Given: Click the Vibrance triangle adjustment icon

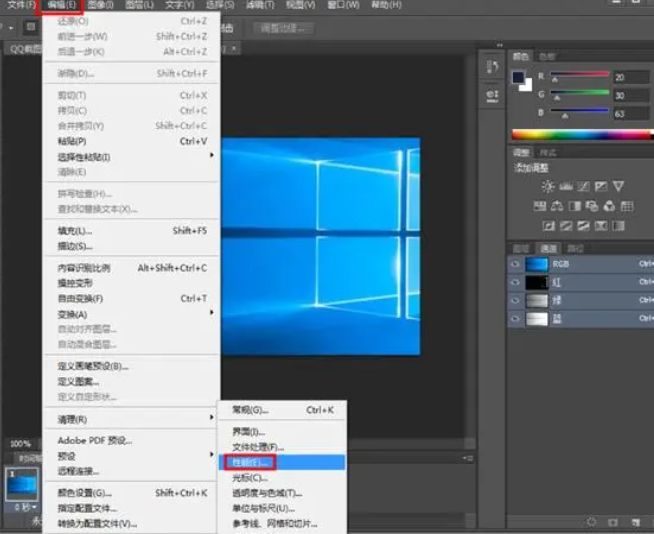Looking at the screenshot, I should pyautogui.click(x=618, y=187).
